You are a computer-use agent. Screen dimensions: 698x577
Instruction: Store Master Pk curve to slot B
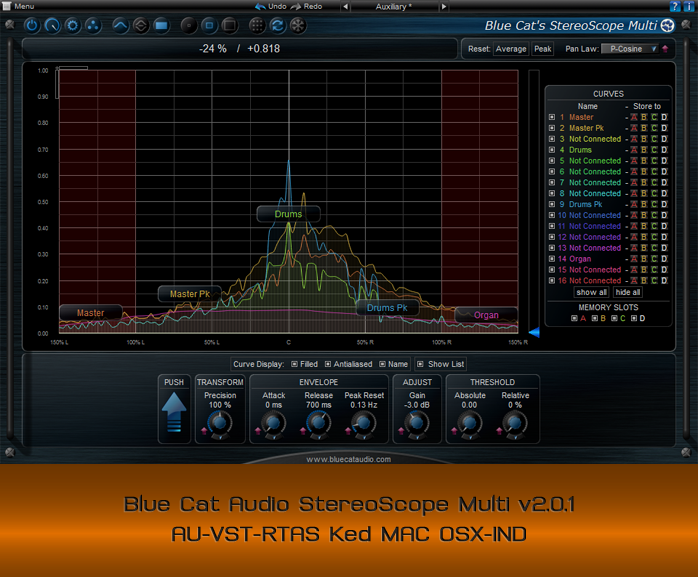644,128
